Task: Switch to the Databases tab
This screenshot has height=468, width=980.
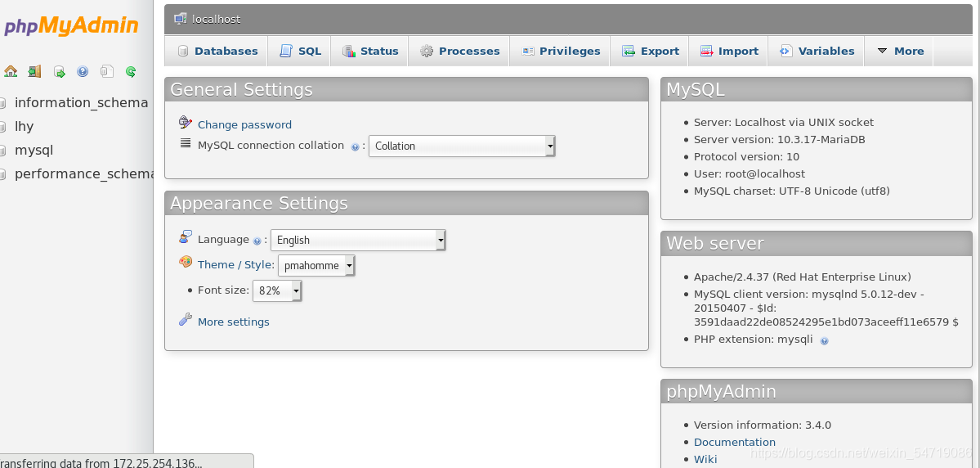Action: 217,52
